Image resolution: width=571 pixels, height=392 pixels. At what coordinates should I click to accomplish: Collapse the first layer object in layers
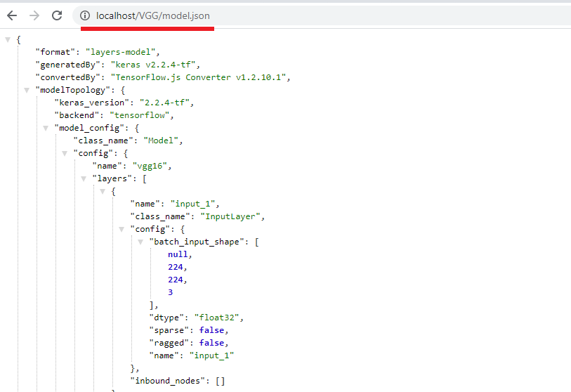(x=103, y=192)
